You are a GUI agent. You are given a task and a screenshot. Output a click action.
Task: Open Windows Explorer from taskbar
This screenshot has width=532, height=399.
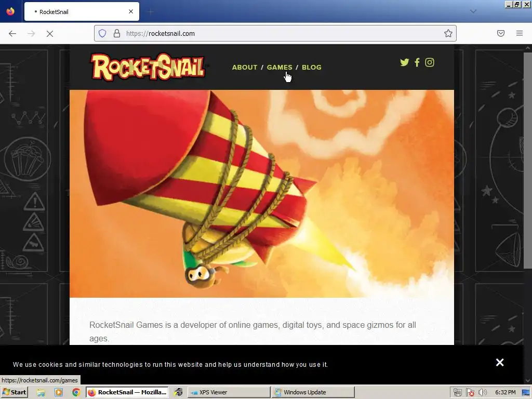point(41,392)
